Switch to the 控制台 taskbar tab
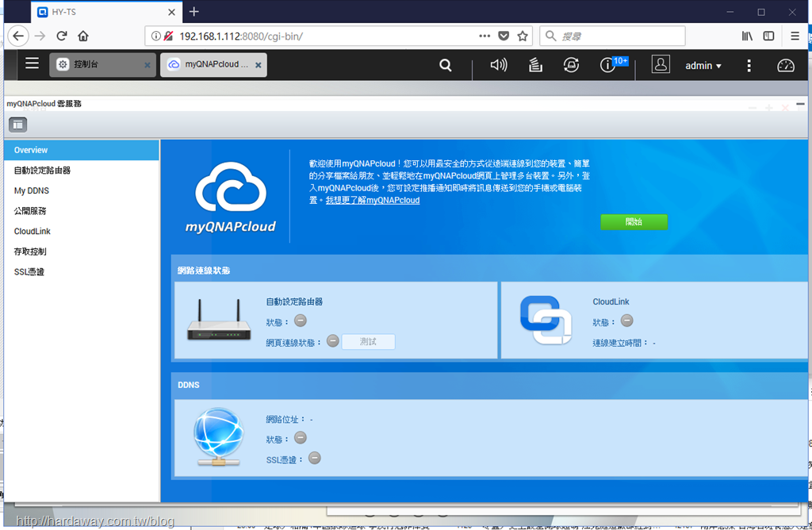Screen dimensions: 812x530 coord(102,65)
